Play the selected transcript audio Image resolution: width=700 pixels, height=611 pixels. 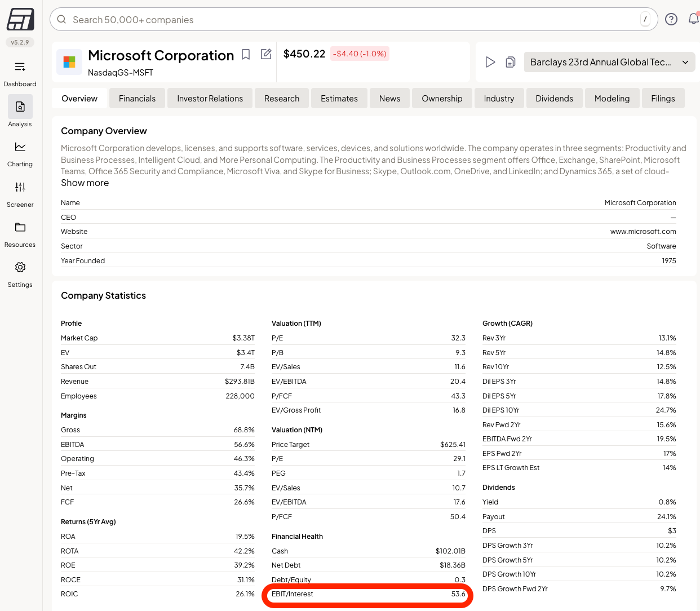coord(490,62)
